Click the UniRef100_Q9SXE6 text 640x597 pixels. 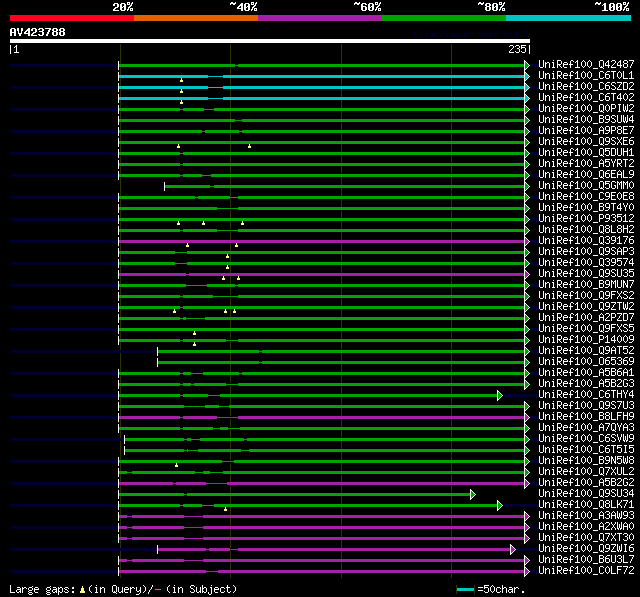586,142
